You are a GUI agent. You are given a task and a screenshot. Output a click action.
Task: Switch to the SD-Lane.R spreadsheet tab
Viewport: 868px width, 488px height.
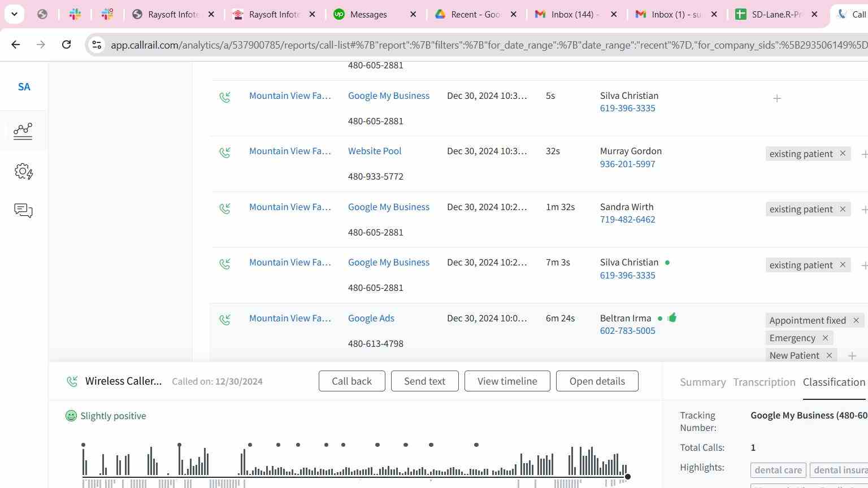click(x=776, y=15)
